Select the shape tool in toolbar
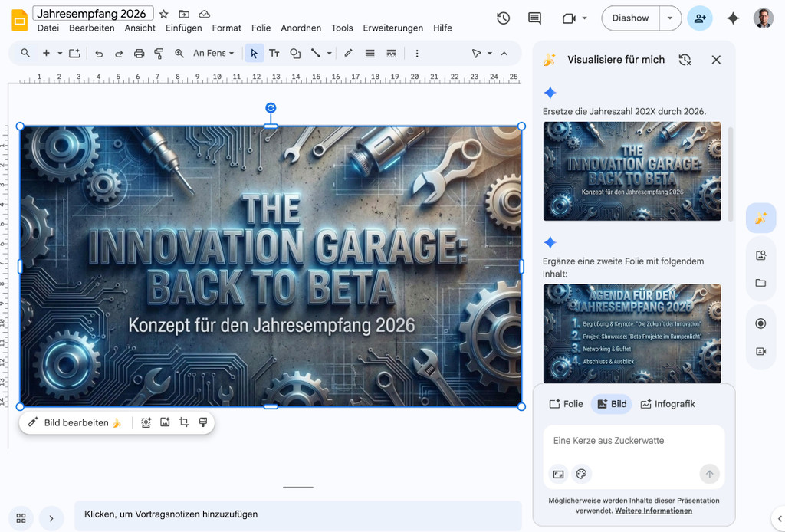This screenshot has width=785, height=532. point(295,54)
